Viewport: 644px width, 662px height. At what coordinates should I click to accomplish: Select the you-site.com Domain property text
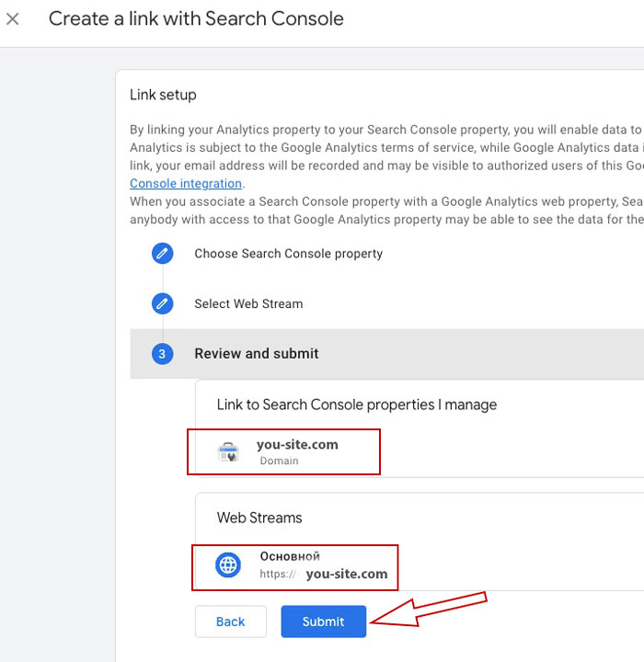coord(297,445)
